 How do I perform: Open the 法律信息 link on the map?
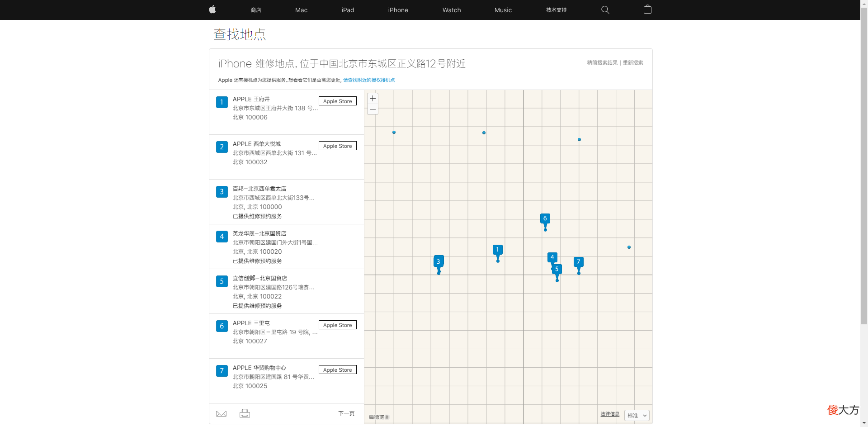tap(610, 414)
